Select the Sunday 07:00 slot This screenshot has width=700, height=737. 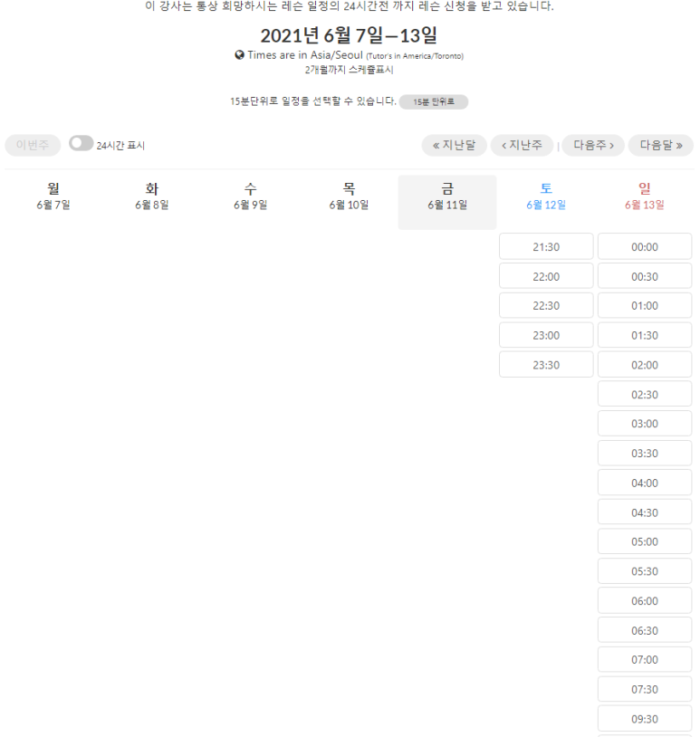coord(645,659)
